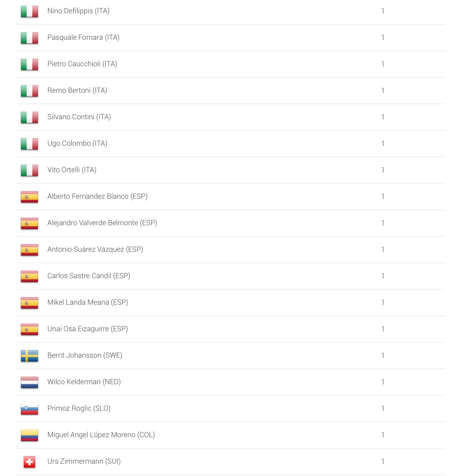
Task: Click Antonio Suárez Vázquez (ESP) name
Action: (x=95, y=249)
